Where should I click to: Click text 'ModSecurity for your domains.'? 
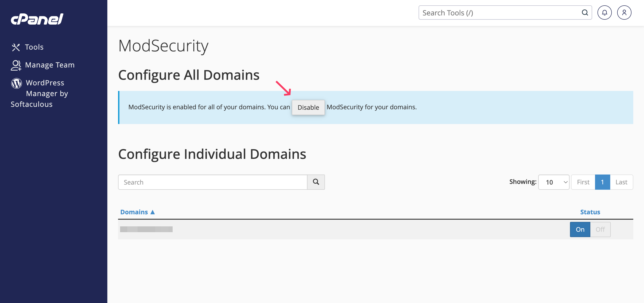point(371,107)
